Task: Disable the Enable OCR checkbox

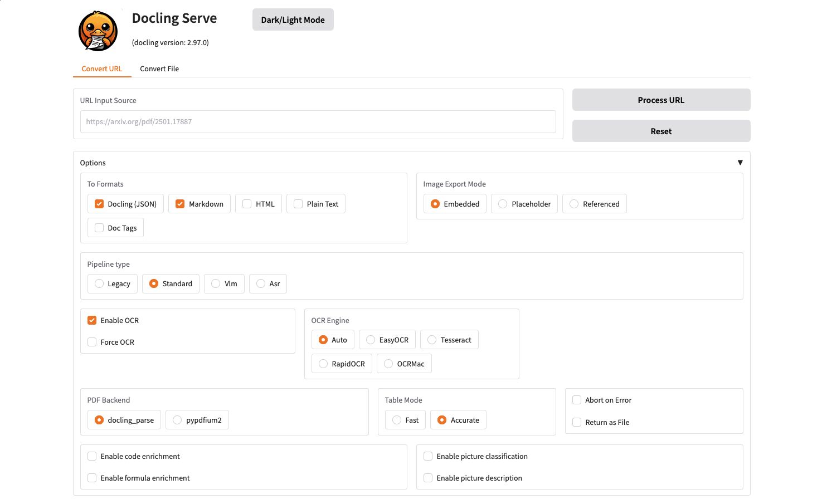Action: (92, 320)
